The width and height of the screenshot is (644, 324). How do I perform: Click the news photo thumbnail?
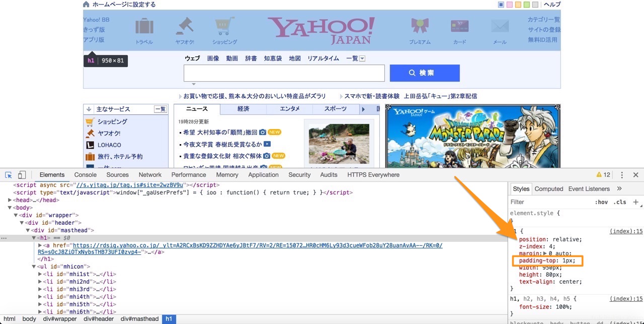pos(339,144)
